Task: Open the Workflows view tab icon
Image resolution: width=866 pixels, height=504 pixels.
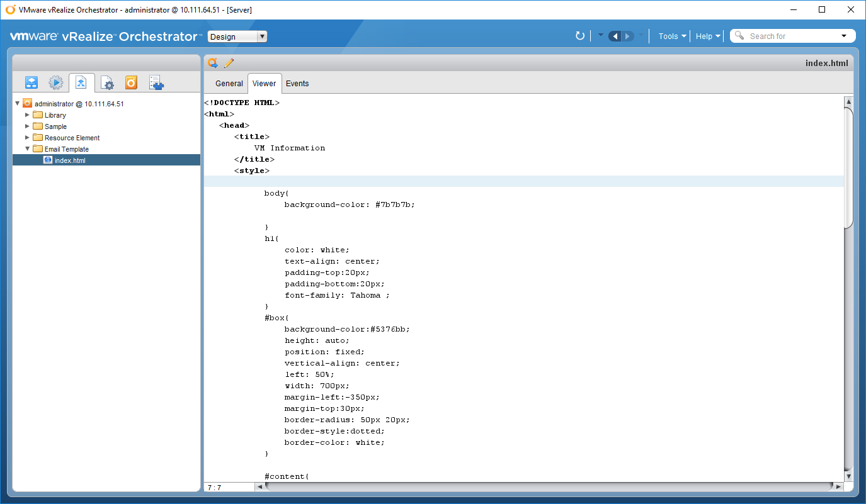Action: click(x=31, y=82)
